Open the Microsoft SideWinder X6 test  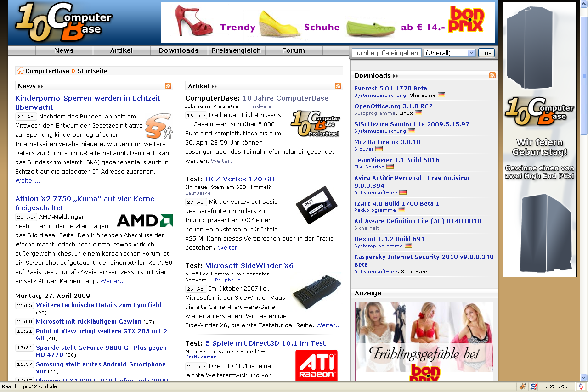(x=249, y=265)
